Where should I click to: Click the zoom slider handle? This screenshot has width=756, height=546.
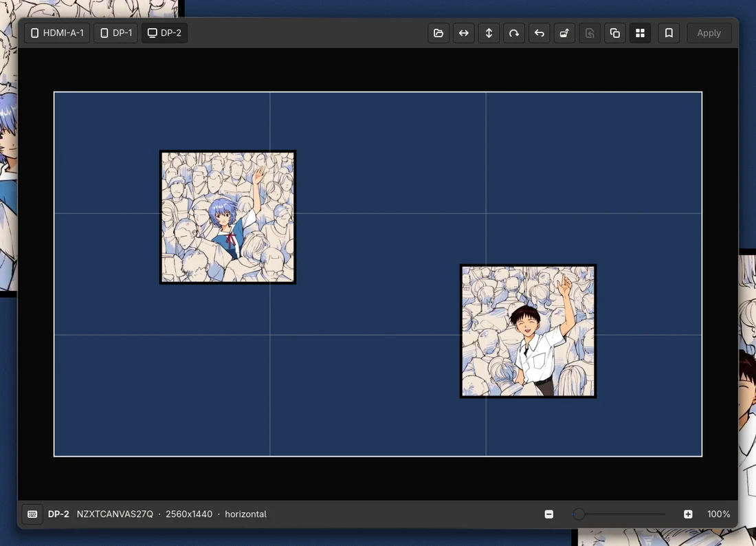tap(579, 514)
